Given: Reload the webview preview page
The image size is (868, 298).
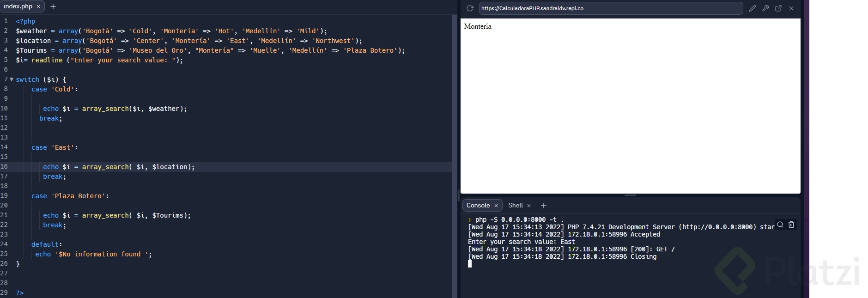Looking at the screenshot, I should [x=470, y=8].
